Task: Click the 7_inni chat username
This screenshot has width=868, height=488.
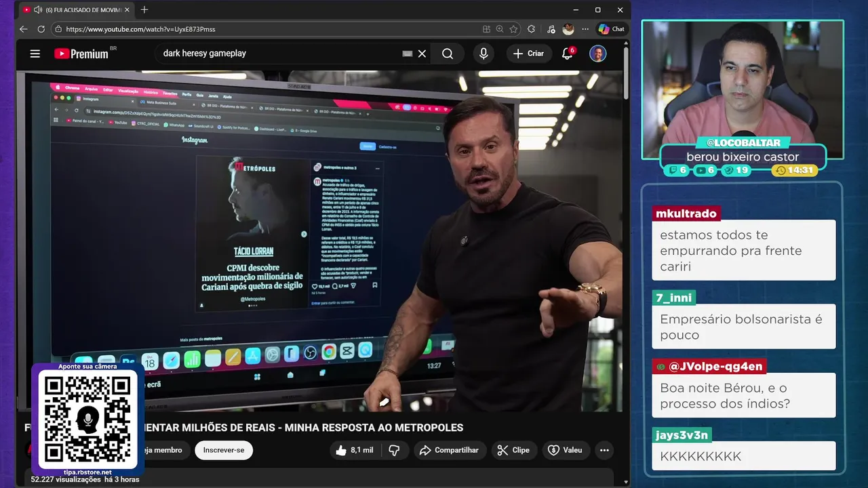Action: (674, 298)
